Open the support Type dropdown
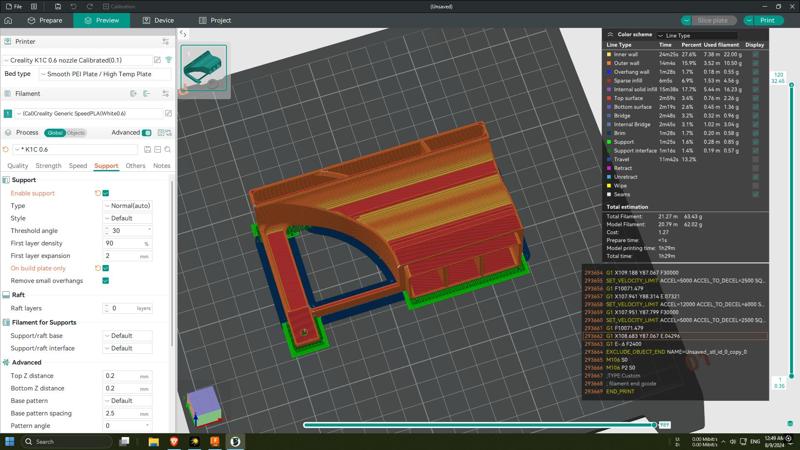The image size is (800, 450). pyautogui.click(x=128, y=206)
